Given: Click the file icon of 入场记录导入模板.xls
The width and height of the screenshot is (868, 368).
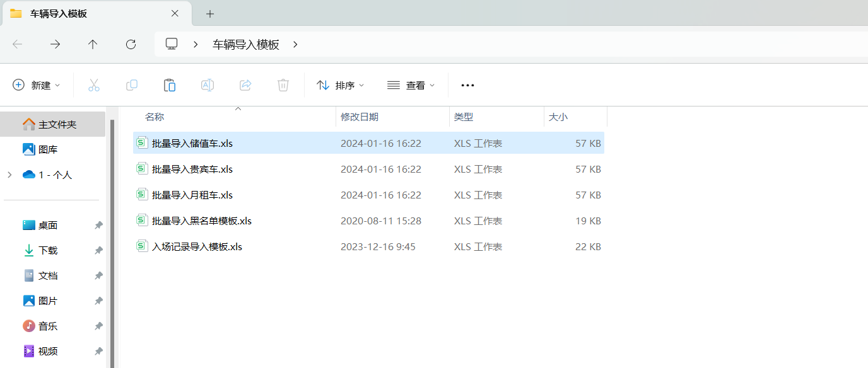Looking at the screenshot, I should 142,246.
